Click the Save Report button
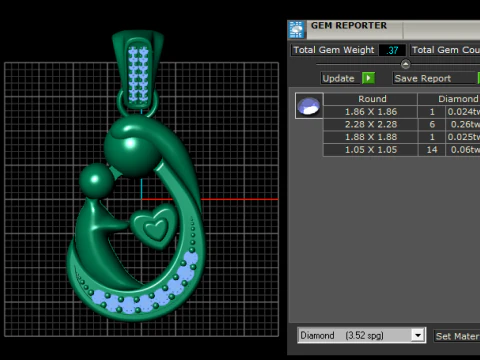This screenshot has height=360, width=480. (434, 78)
